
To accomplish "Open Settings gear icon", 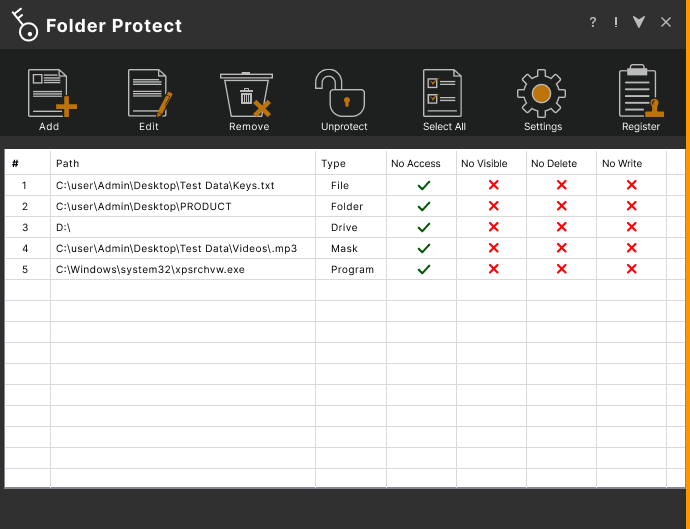I will coord(541,93).
